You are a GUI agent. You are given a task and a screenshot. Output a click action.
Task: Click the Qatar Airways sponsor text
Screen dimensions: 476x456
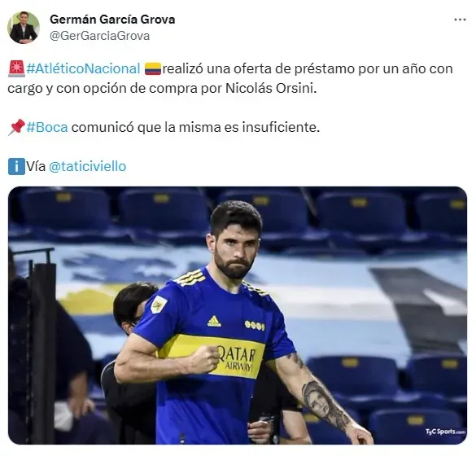(238, 359)
